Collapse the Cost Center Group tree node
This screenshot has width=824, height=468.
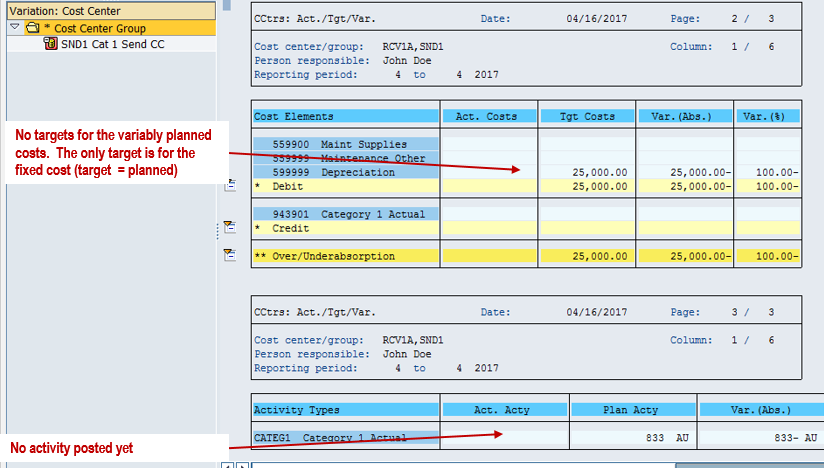[x=14, y=28]
